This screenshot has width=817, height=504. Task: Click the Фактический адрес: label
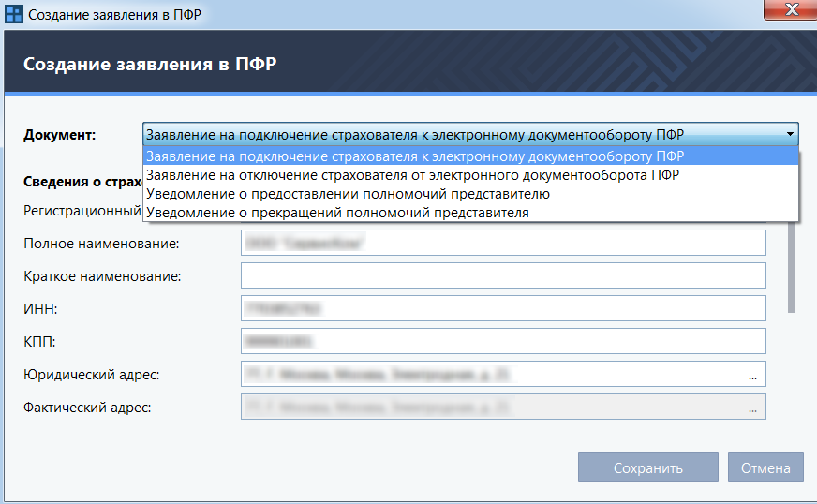(x=87, y=408)
